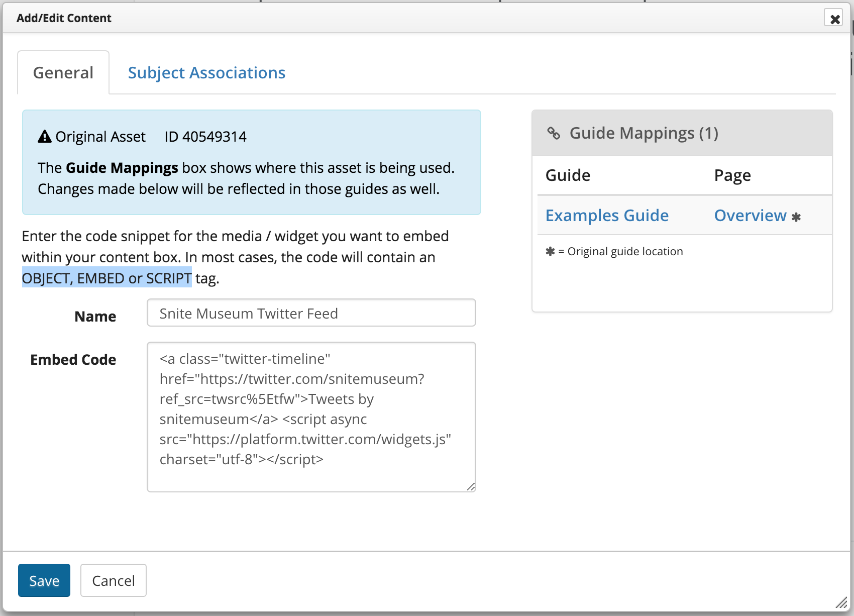
Task: Click the Add/Edit Content title bar
Action: coord(402,18)
